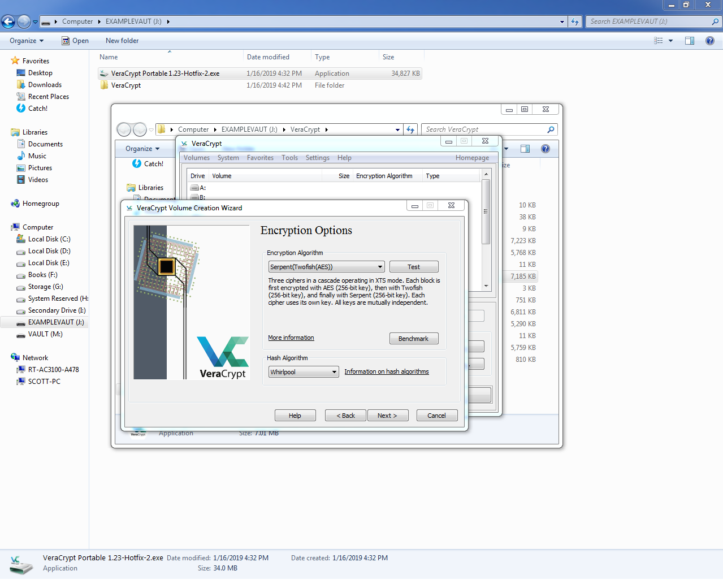The image size is (723, 588).
Task: Click the chevron after EXAMPLEVAUT (J:) in the main address bar
Action: coord(168,21)
